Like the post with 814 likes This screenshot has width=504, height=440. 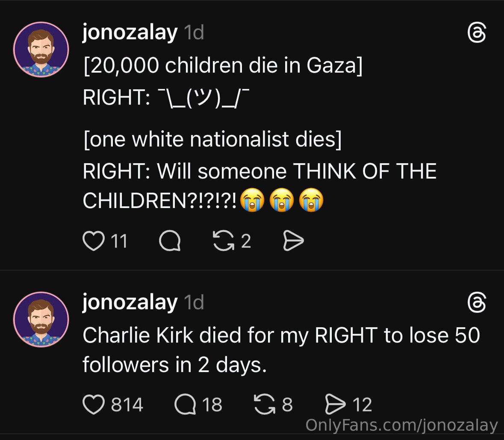pos(93,404)
